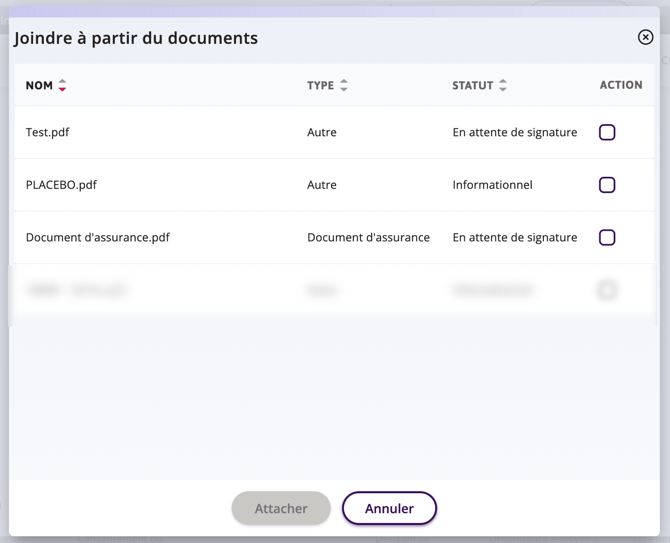
Task: Click the ACTION column header
Action: coord(620,85)
